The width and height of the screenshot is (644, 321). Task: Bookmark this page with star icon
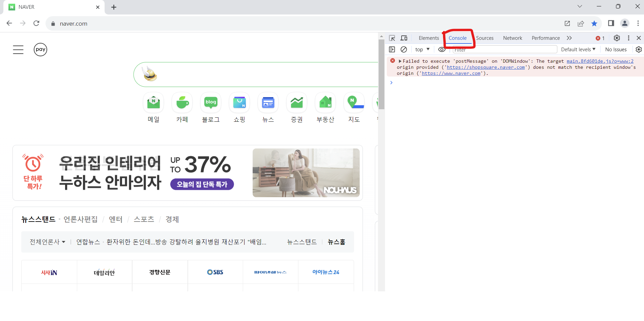594,23
